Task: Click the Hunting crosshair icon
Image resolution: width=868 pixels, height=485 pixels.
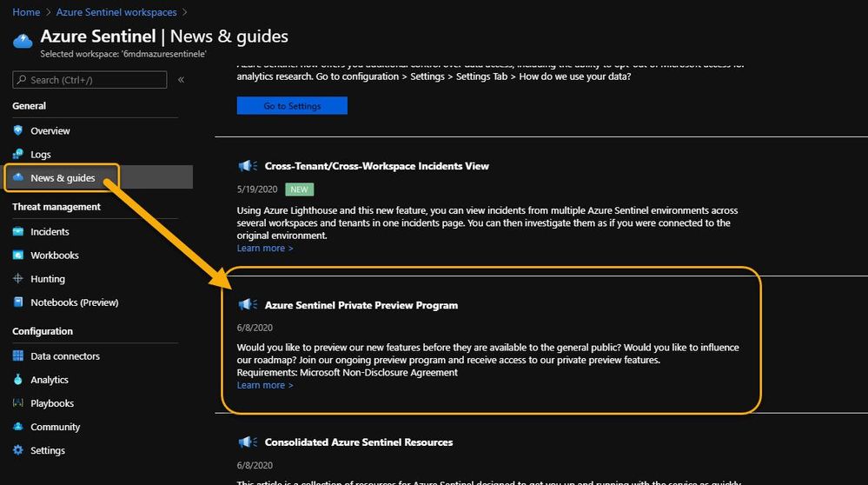Action: click(18, 278)
